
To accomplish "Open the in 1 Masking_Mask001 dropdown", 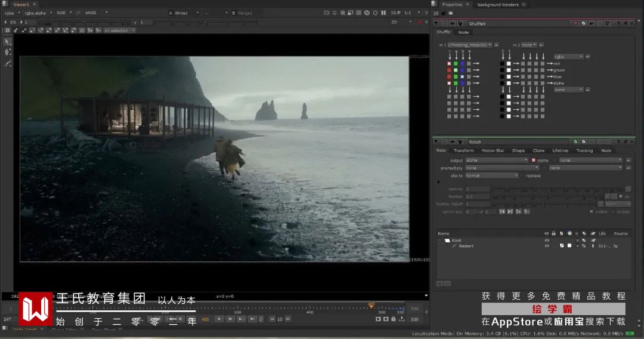I will coord(470,45).
